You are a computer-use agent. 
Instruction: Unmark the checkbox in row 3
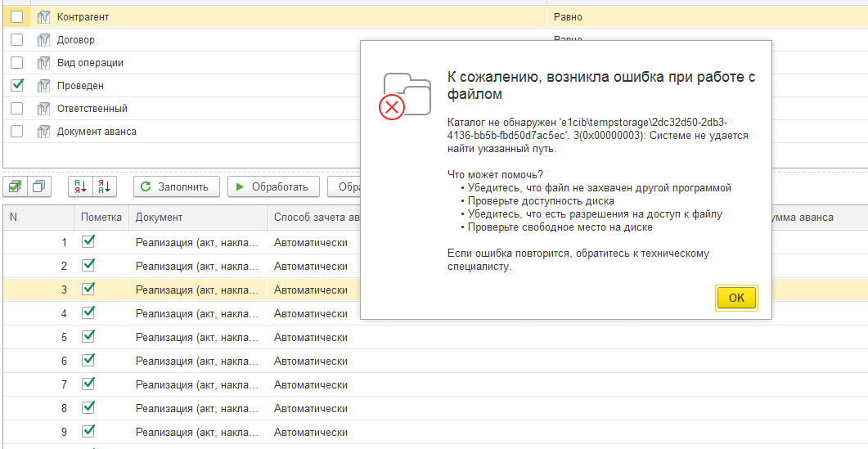point(88,290)
